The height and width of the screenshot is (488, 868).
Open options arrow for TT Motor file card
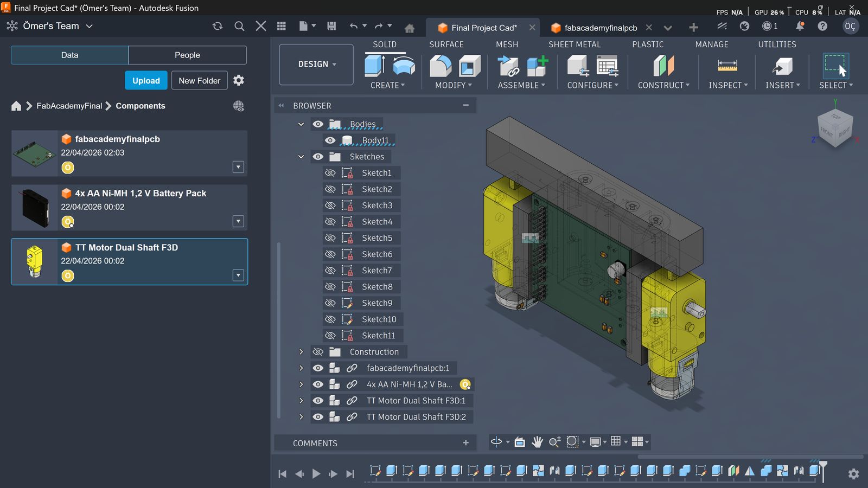pyautogui.click(x=238, y=275)
